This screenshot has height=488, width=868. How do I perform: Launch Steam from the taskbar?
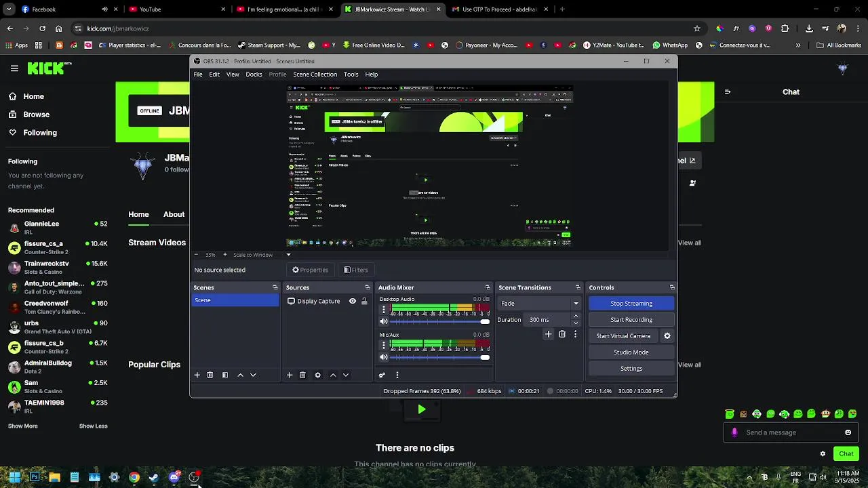tap(154, 477)
